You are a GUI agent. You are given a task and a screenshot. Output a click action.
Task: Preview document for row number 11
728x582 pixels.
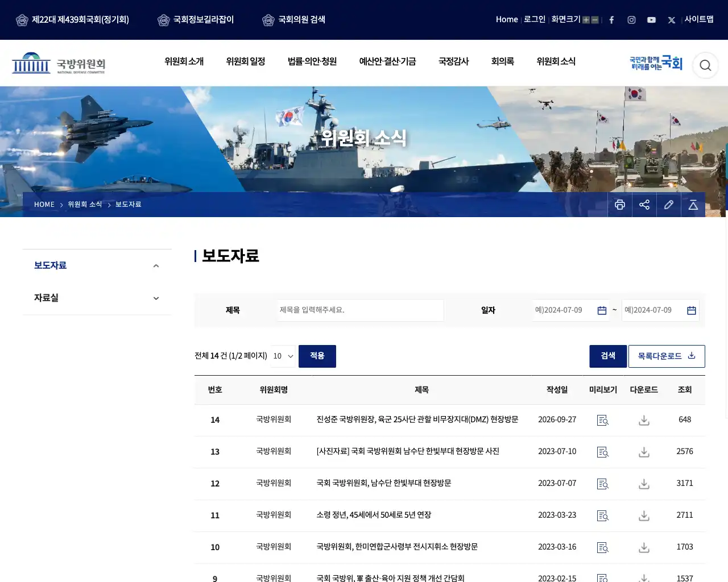click(603, 516)
